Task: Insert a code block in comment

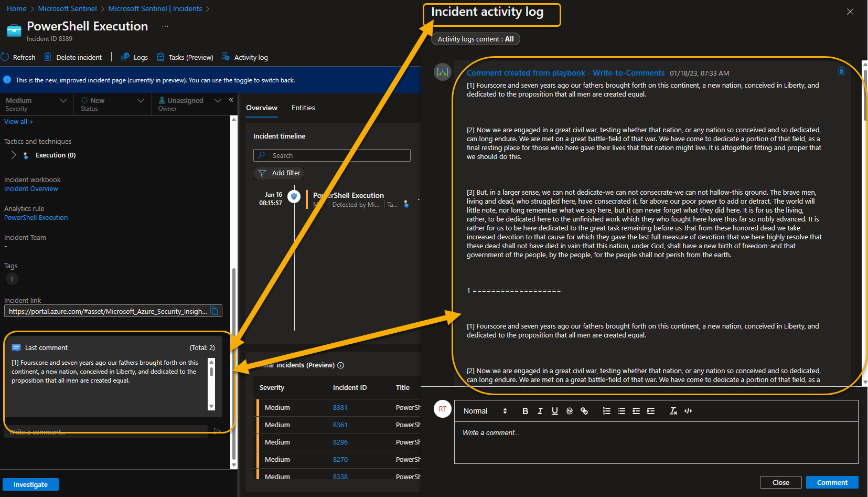Action: click(x=688, y=411)
